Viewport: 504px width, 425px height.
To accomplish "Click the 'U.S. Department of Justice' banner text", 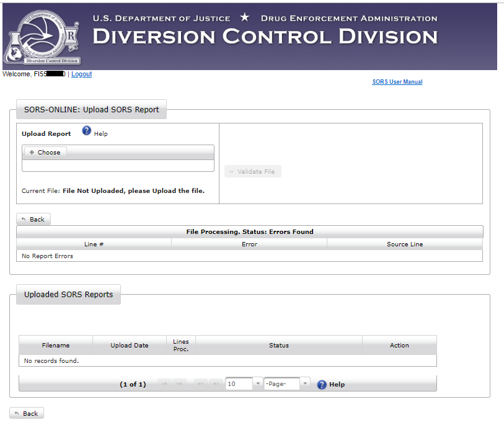I will click(x=162, y=19).
